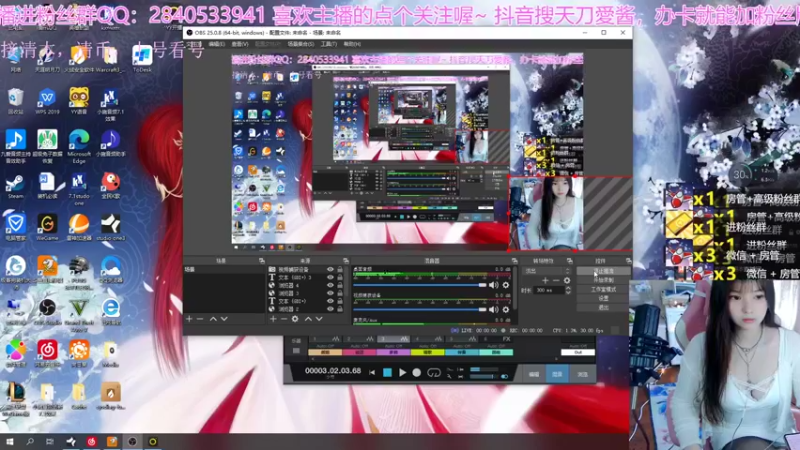Open the scene transition type dropdown
800x450 pixels.
(547, 271)
